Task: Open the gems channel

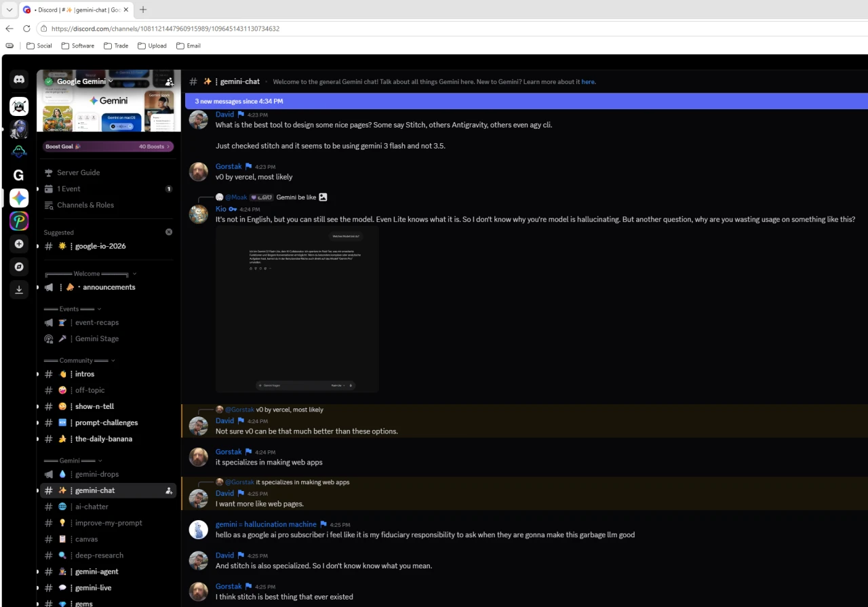Action: 108,603
